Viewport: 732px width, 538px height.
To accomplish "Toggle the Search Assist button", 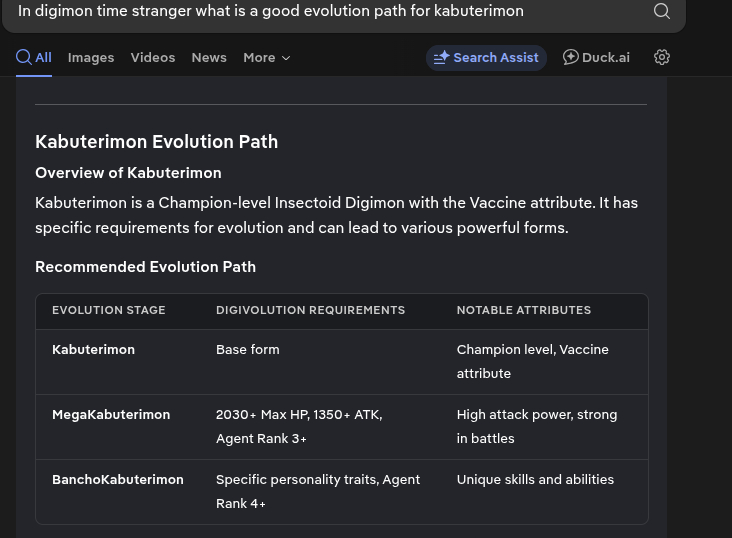I will click(487, 57).
